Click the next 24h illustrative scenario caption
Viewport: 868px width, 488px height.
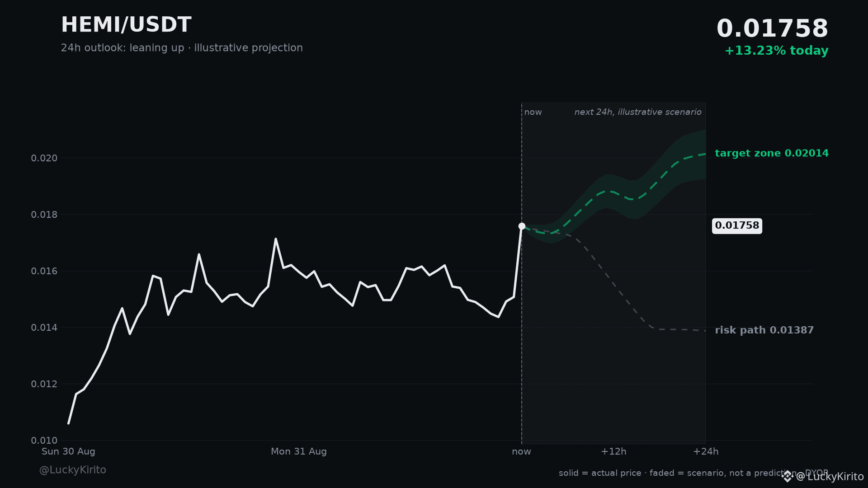coord(638,112)
